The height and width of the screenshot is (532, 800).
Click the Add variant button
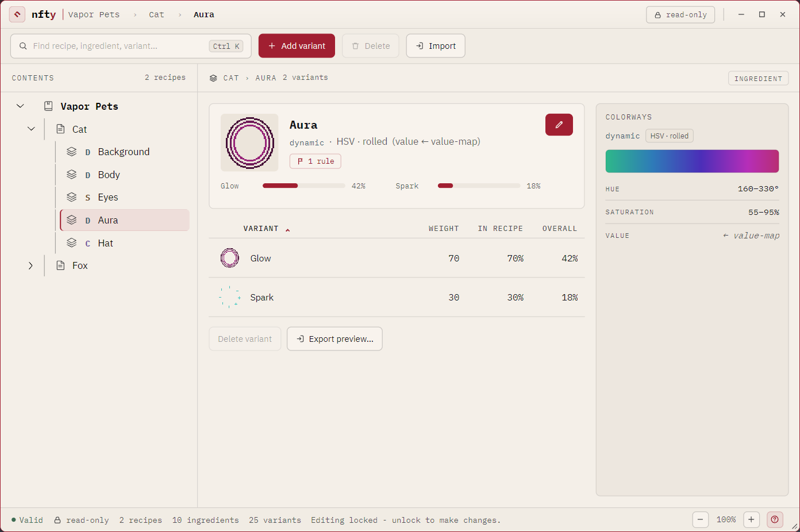point(297,46)
